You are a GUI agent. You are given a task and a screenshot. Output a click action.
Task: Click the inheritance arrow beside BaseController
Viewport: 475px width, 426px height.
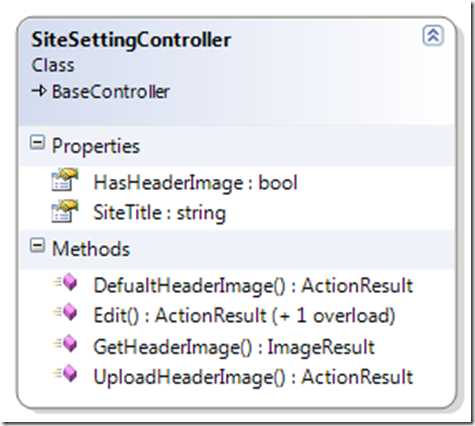coord(39,91)
